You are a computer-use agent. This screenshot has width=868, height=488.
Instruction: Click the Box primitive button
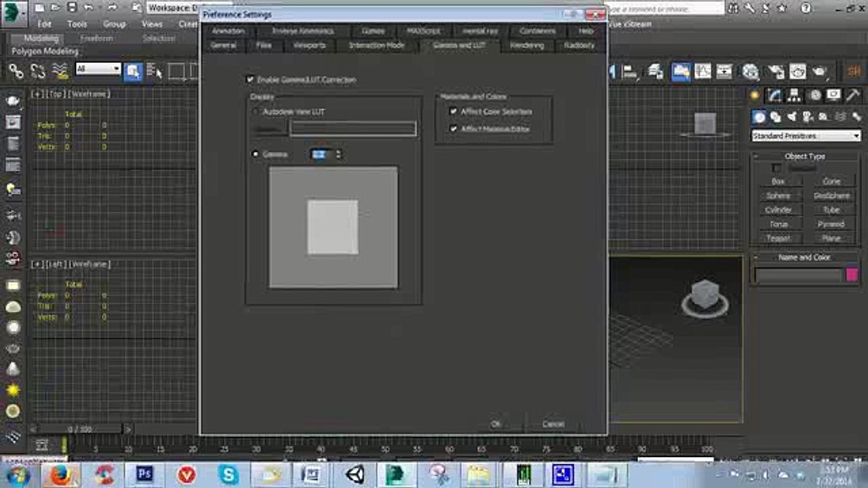coord(778,182)
